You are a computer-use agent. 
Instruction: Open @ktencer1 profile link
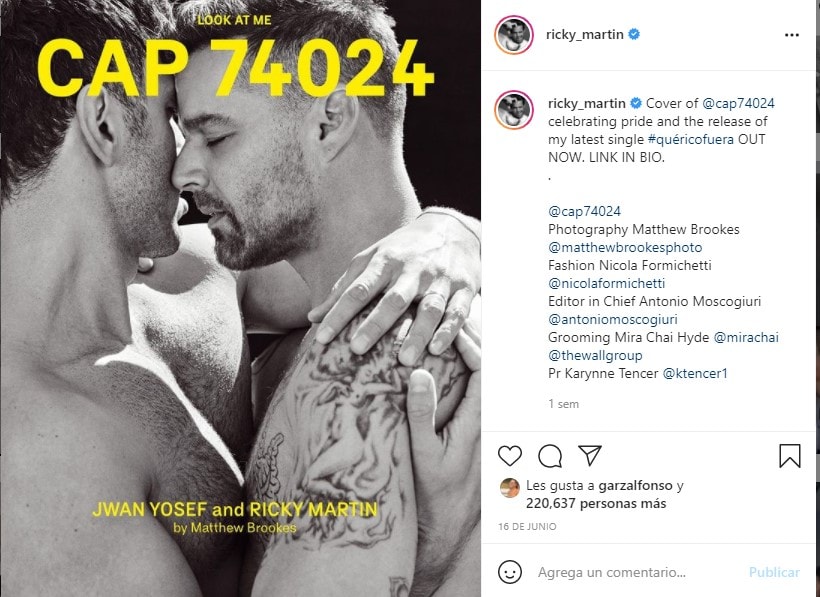point(695,373)
